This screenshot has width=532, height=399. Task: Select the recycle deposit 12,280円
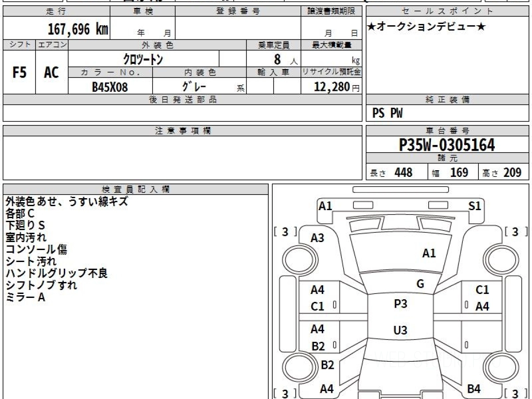337,87
